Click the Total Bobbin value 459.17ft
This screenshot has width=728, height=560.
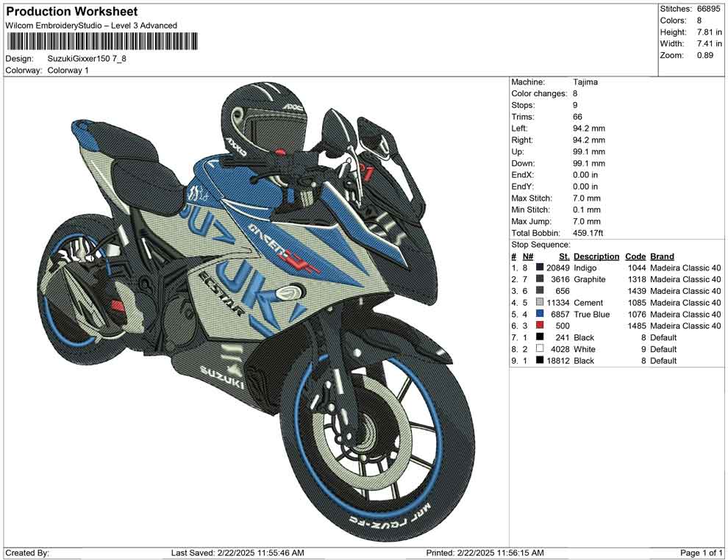point(588,233)
